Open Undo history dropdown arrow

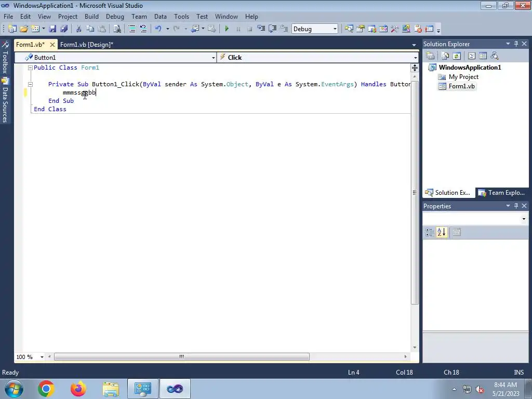click(167, 29)
